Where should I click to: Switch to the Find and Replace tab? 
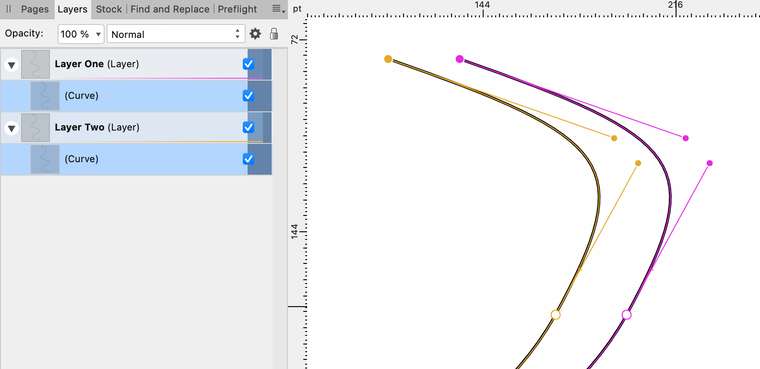coord(170,9)
